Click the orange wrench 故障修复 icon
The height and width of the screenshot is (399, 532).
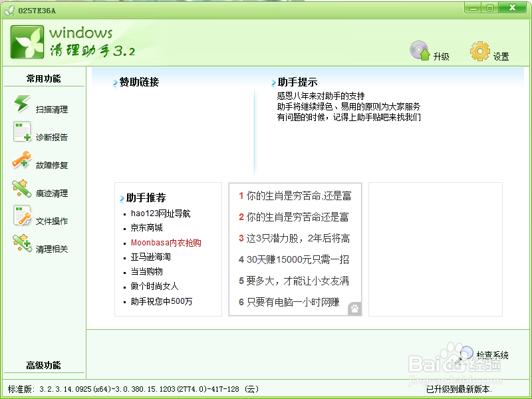pyautogui.click(x=22, y=160)
